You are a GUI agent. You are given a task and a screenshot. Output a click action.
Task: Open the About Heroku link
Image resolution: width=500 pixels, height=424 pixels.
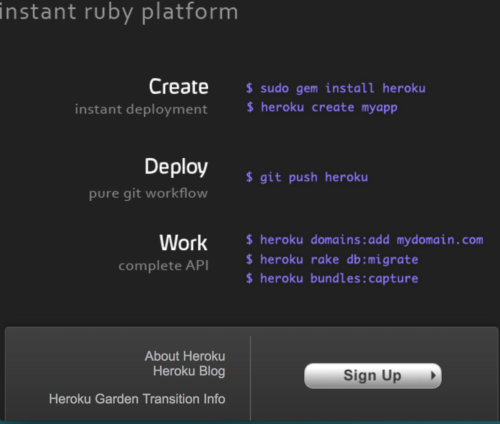[x=185, y=356]
